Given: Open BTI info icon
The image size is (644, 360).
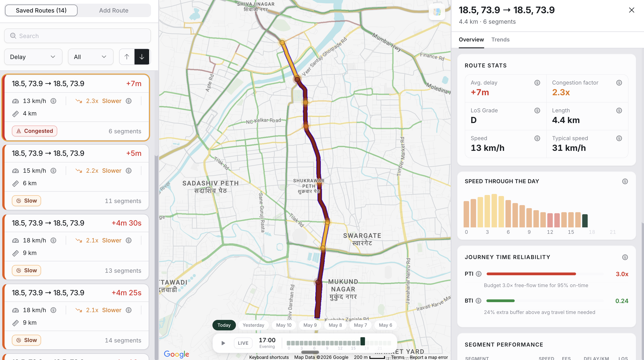Looking at the screenshot, I should [478, 301].
